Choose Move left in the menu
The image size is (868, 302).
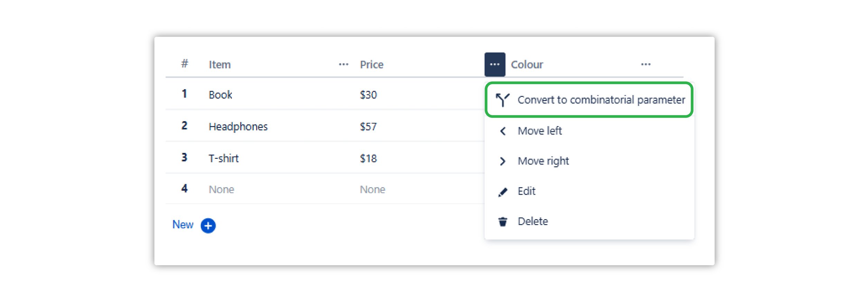pos(540,131)
